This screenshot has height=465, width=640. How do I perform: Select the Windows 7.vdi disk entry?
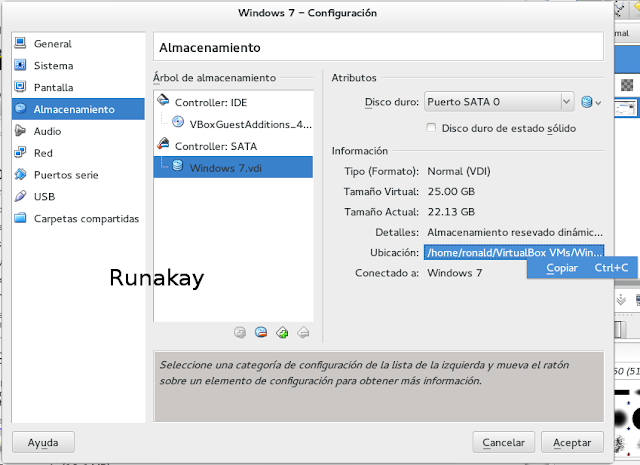point(233,167)
